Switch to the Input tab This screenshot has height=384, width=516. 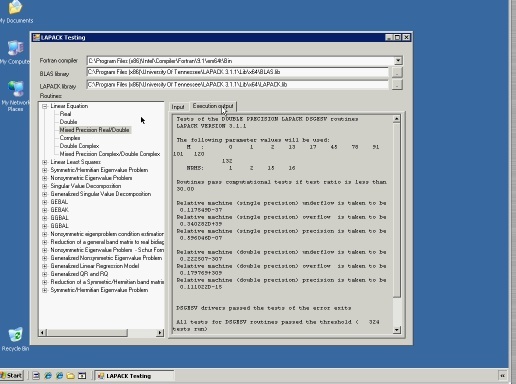point(178,107)
